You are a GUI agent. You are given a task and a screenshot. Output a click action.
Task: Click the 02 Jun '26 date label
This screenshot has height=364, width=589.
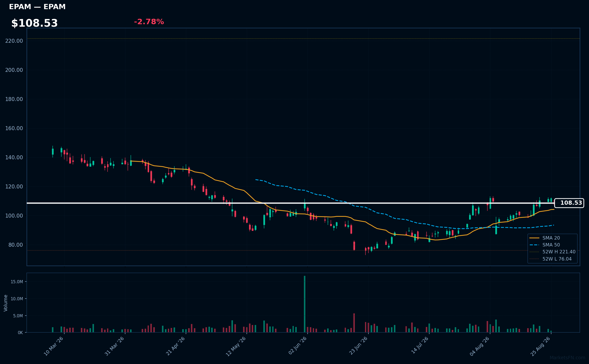[x=297, y=346]
